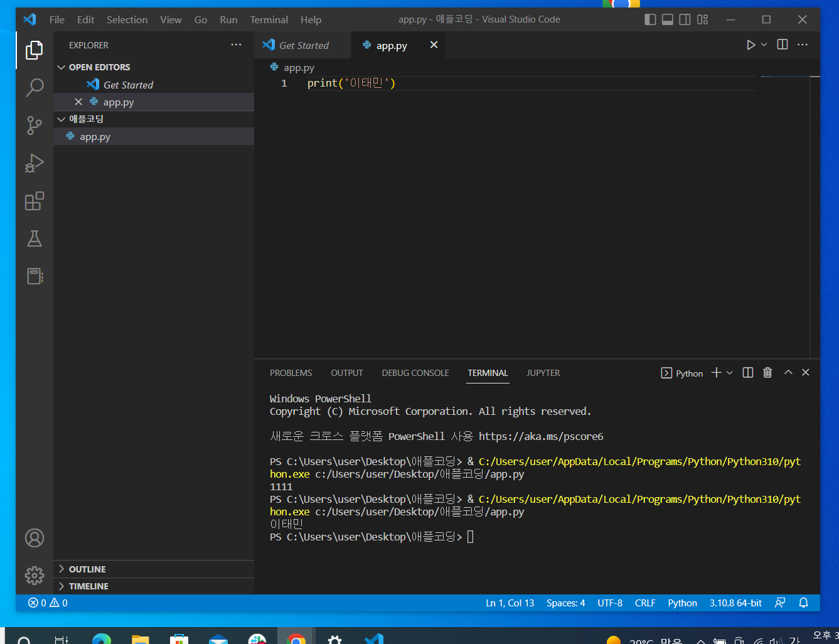This screenshot has height=644, width=839.
Task: Click app.py breadcrumb above editor
Action: 292,68
